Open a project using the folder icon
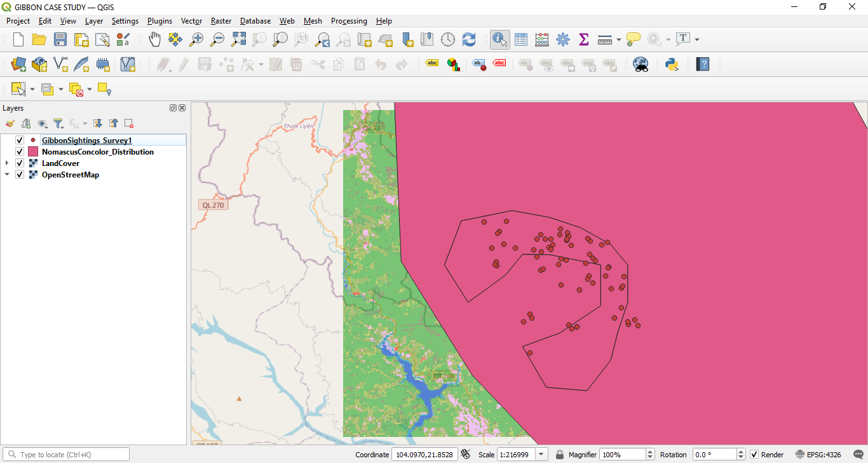868x463 pixels. tap(39, 39)
